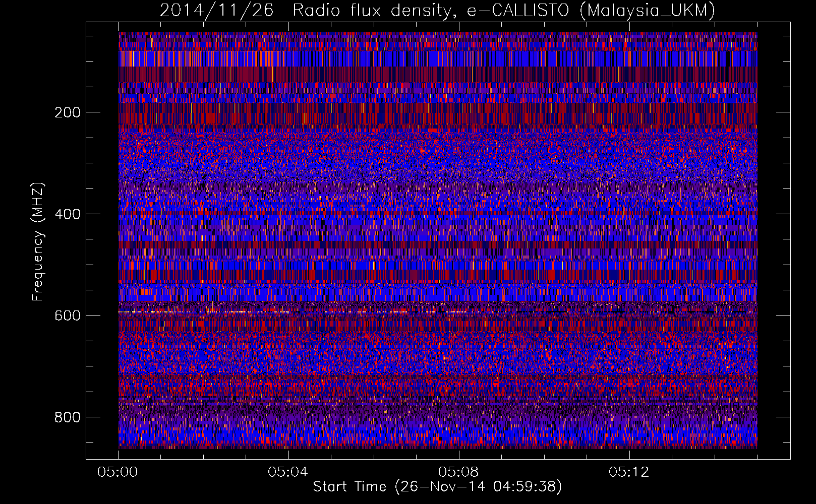Screen dimensions: 816x504
Task: Click the plot title "Radio flux density, e-CALLISTO (Malaysia_UKM)"
Action: pos(504,11)
